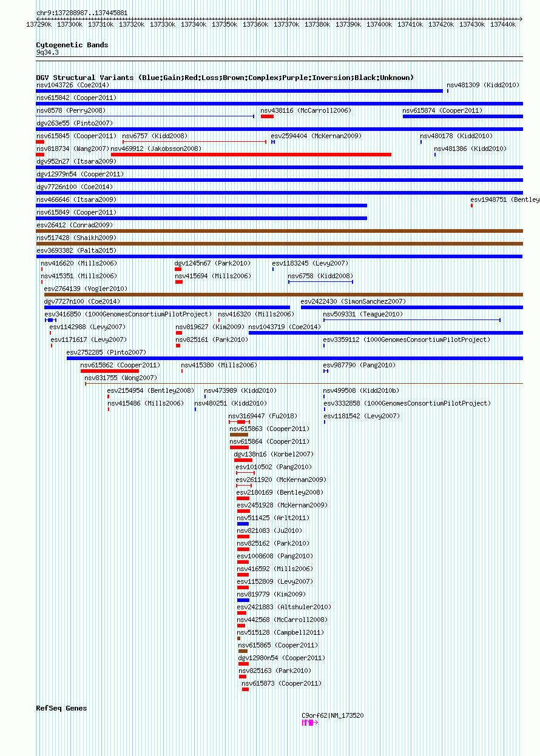The height and width of the screenshot is (756, 540).
Task: Open esv1171617 (Levy2007) variant
Action: pyautogui.click(x=89, y=340)
